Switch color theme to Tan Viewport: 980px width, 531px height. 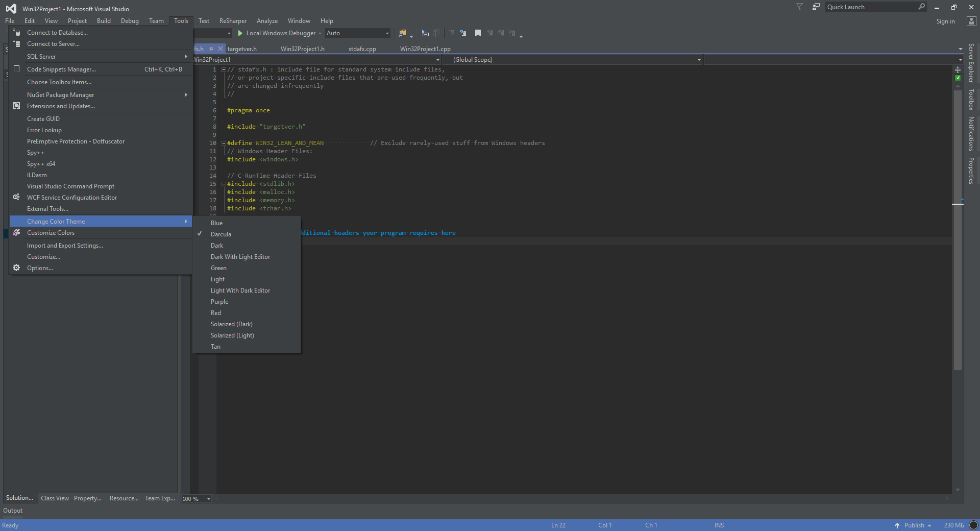247,347
